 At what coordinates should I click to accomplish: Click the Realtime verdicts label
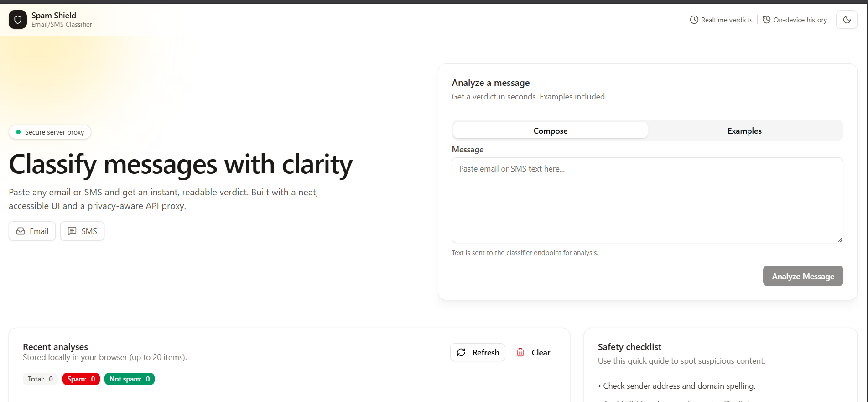[x=727, y=20]
